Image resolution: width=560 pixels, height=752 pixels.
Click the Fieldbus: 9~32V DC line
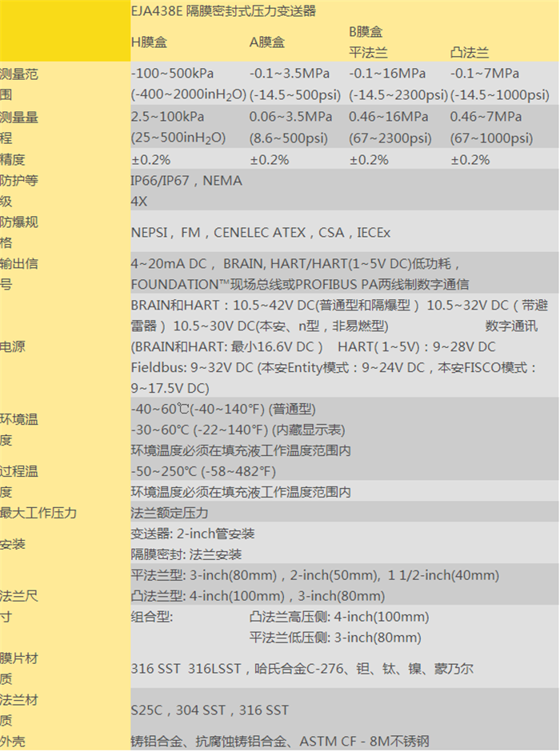[334, 367]
